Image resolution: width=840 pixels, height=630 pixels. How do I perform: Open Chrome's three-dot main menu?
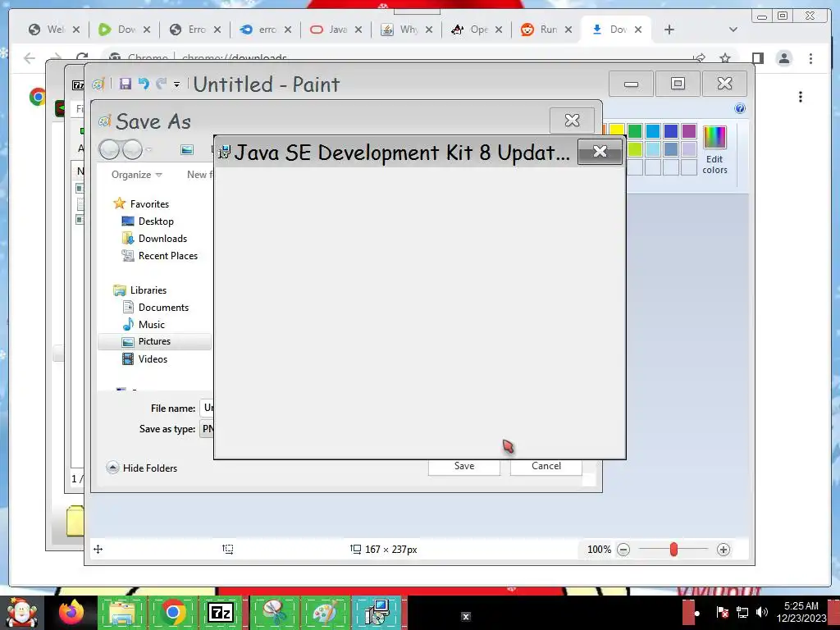pos(810,58)
